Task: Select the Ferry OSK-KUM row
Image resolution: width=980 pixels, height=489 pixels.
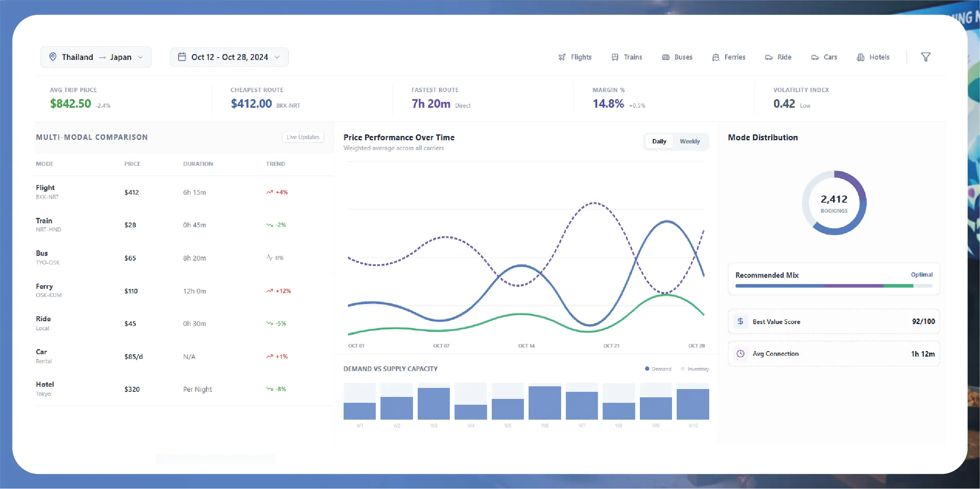Action: [184, 291]
